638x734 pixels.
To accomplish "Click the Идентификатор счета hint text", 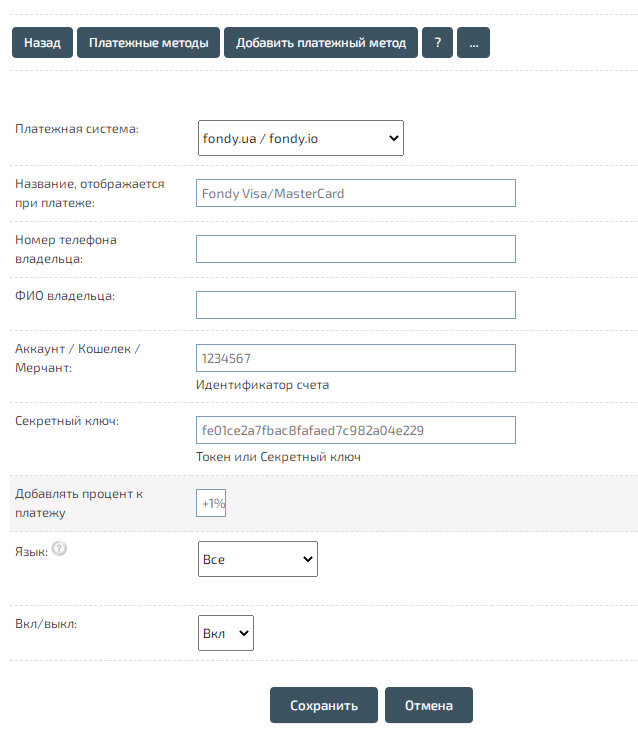I will click(262, 385).
